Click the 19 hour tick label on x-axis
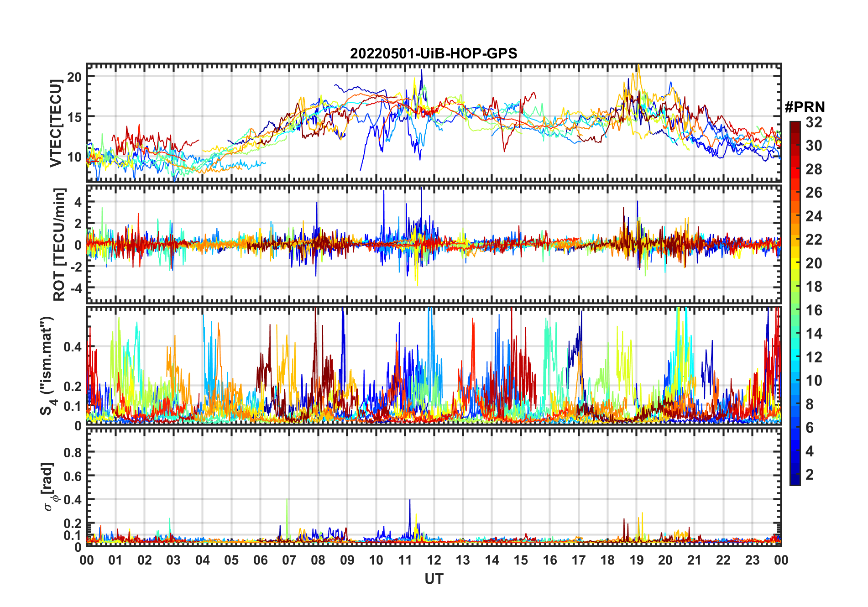This screenshot has width=868, height=607. 637,560
